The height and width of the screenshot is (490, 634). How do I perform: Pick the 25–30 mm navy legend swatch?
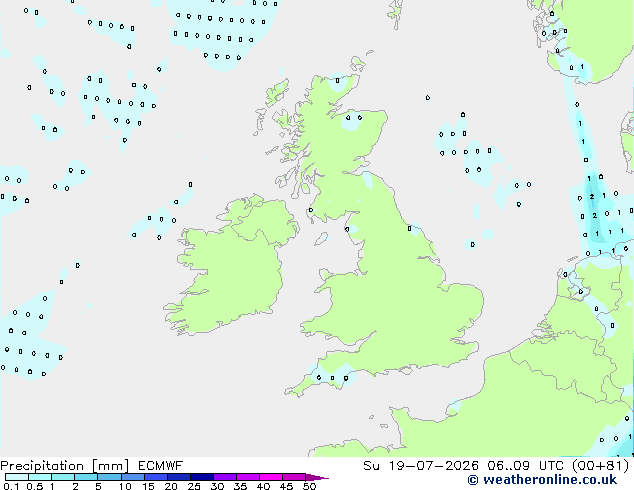tap(201, 477)
